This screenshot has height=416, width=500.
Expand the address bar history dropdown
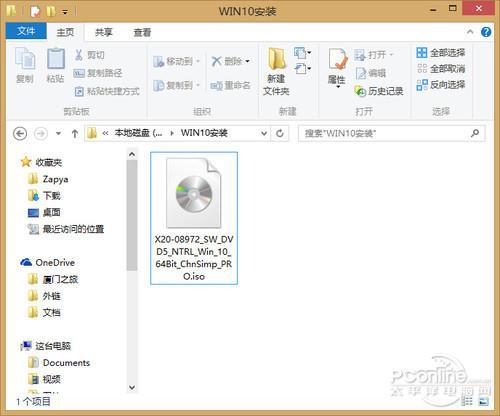tap(264, 134)
